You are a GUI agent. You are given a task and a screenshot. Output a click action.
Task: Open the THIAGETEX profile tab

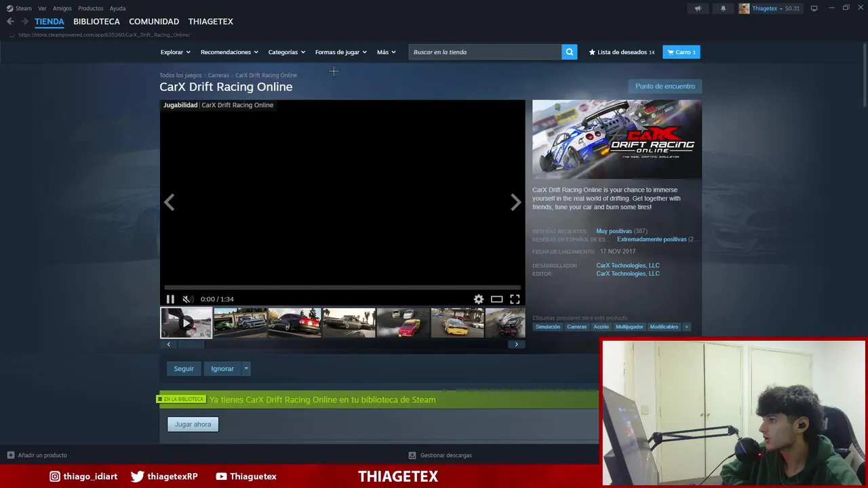(211, 22)
